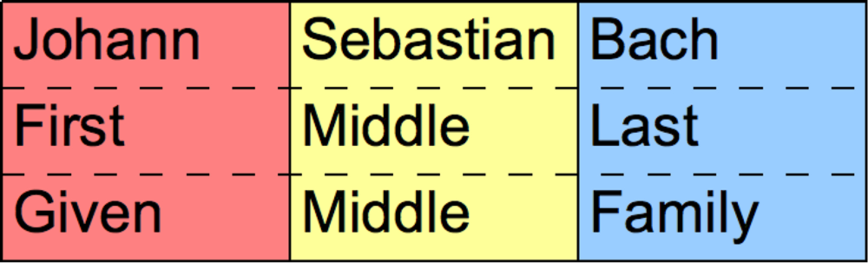Click the word Family in the blue column
Image resolution: width=868 pixels, height=263 pixels.
[674, 214]
